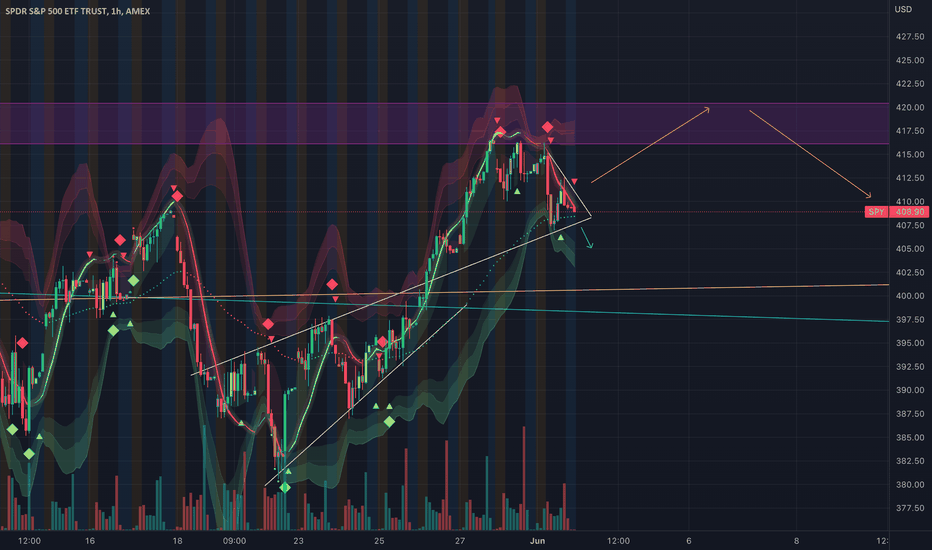This screenshot has width=932, height=550.
Task: Click the 16 date label on time axis
Action: coord(90,540)
